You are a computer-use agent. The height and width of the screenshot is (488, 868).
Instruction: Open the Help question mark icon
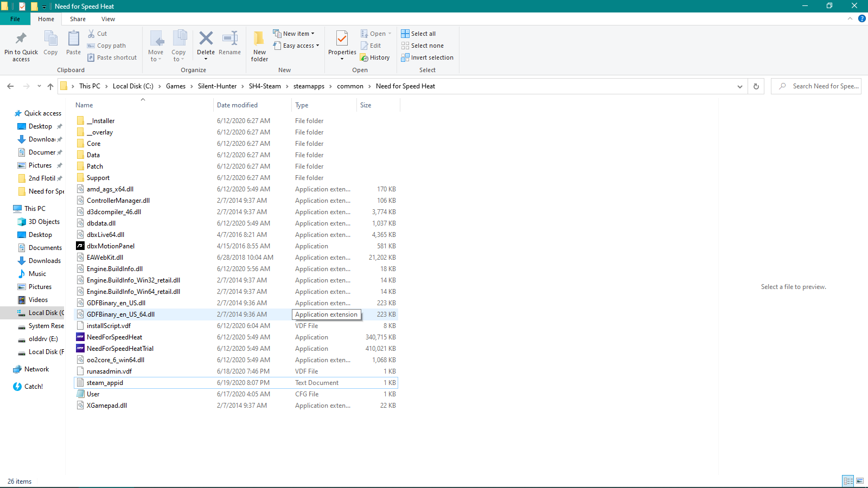[861, 19]
